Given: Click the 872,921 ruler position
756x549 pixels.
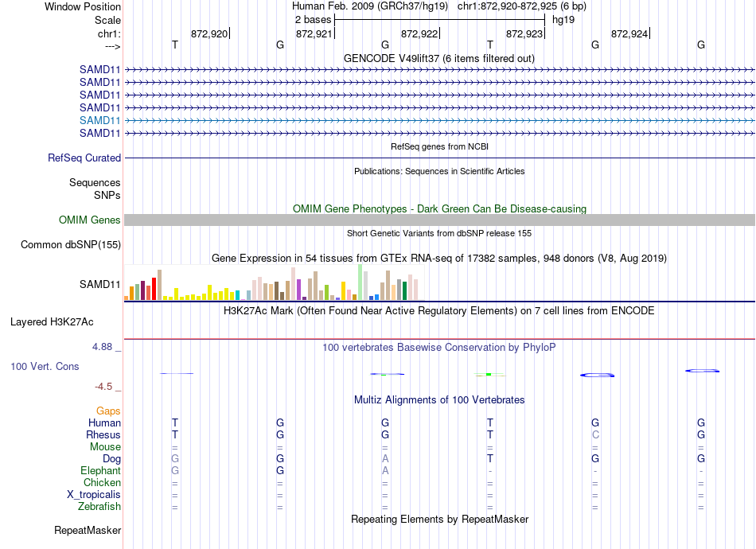Looking at the screenshot, I should pyautogui.click(x=314, y=33).
